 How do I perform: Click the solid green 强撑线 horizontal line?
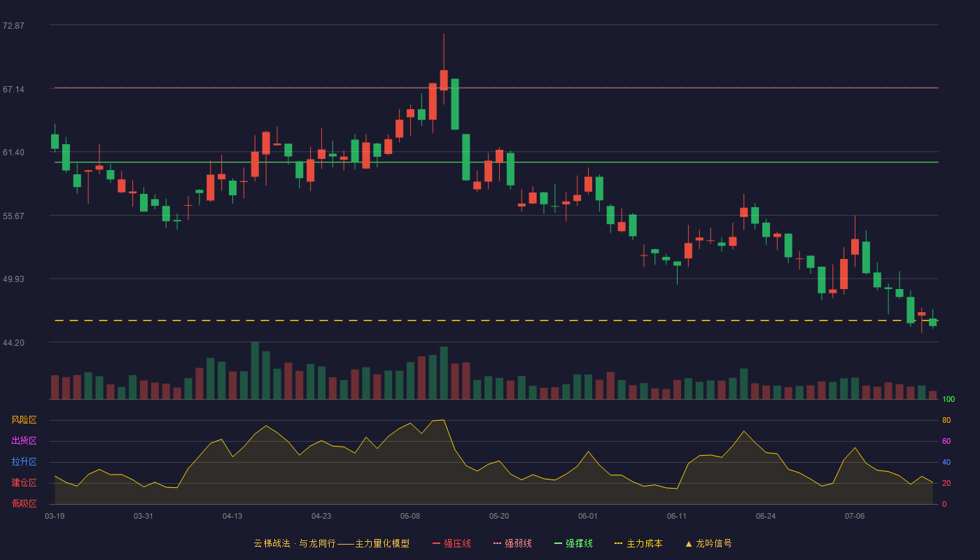point(496,162)
